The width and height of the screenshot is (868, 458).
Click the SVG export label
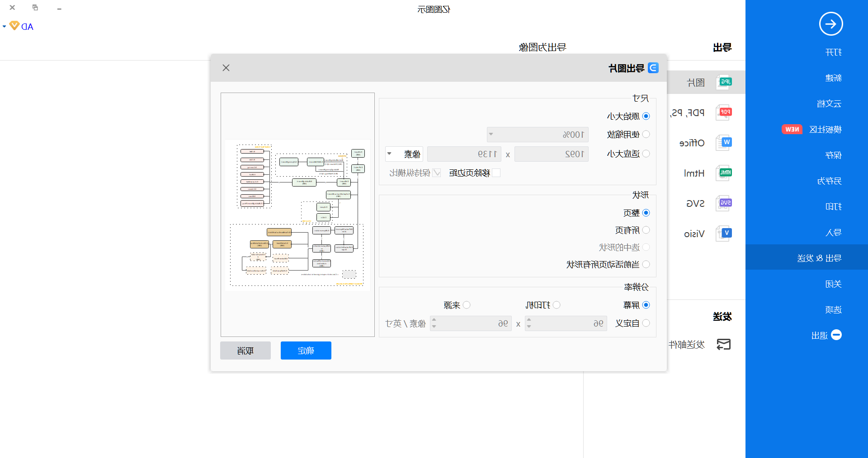(695, 204)
